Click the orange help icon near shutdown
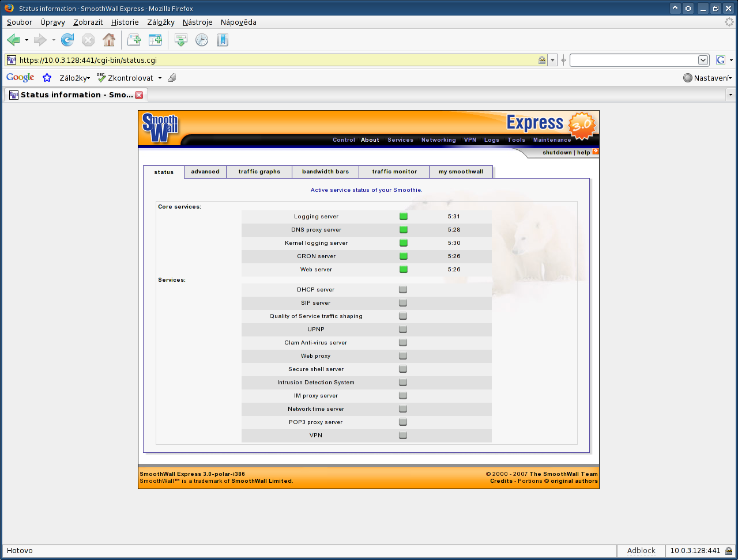This screenshot has width=738, height=560. pyautogui.click(x=596, y=152)
